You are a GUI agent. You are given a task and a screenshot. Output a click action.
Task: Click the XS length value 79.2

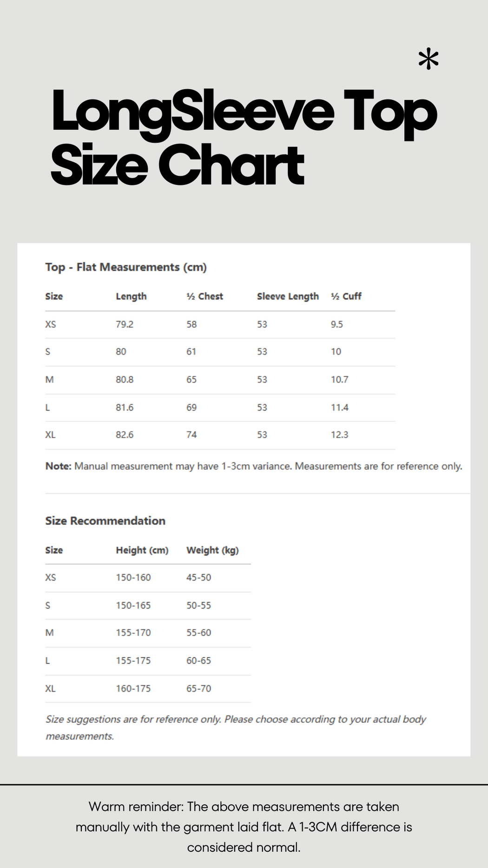(125, 325)
